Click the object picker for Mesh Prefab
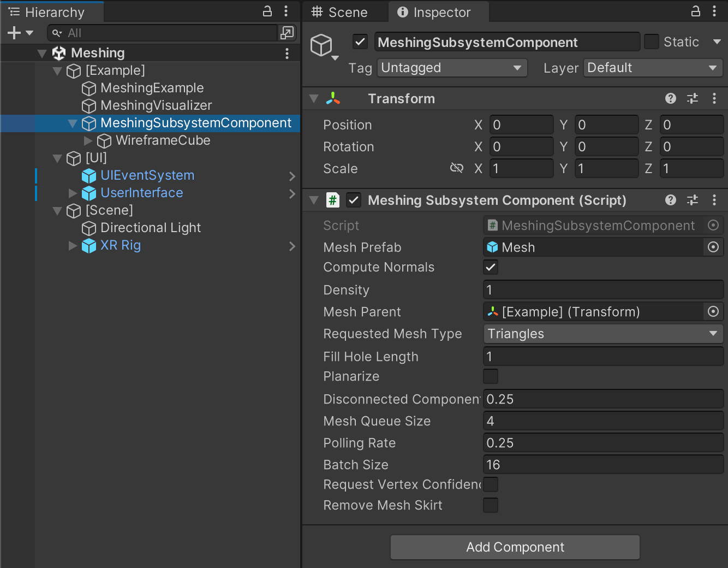Screen dimensions: 728x568 coord(713,247)
